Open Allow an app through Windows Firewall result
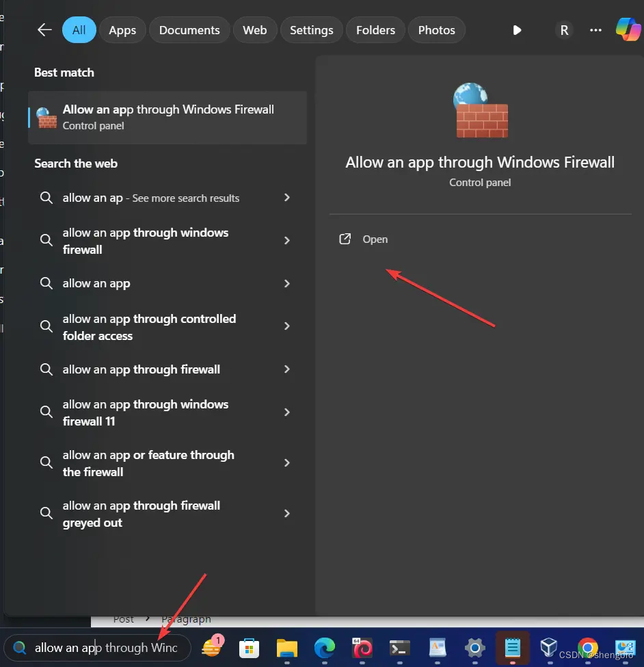 click(167, 118)
